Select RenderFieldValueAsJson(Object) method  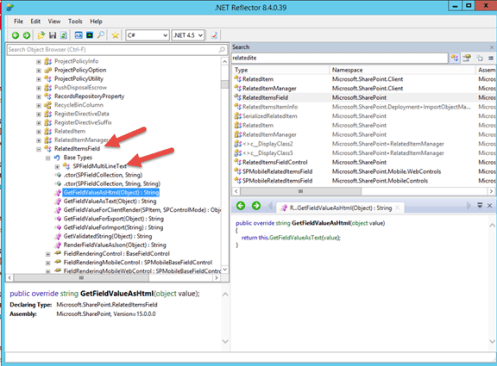click(x=115, y=245)
